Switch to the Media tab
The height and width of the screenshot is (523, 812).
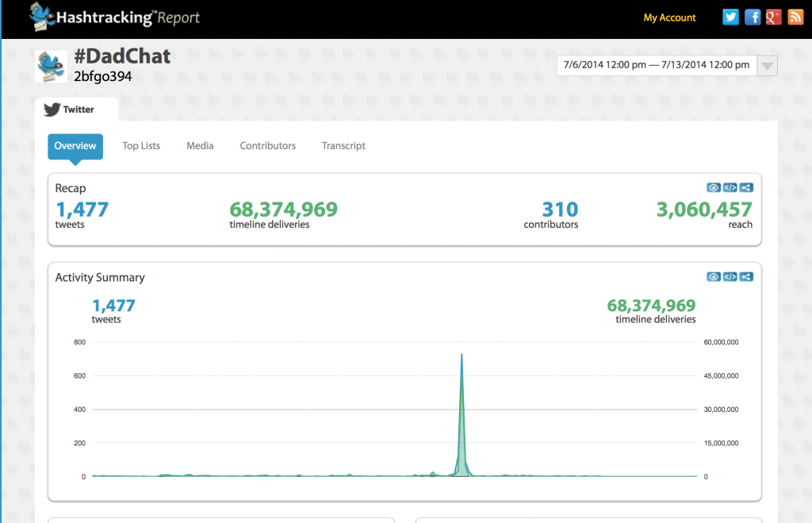pos(200,146)
